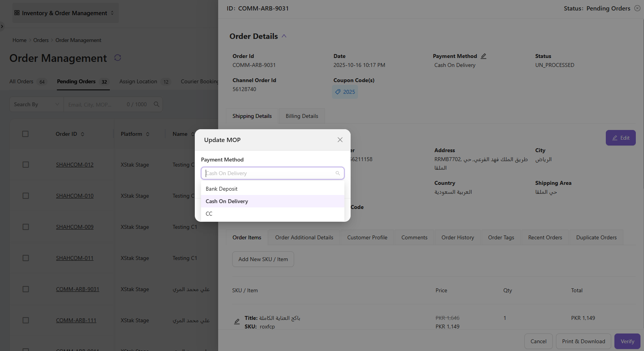Sort by the Platform column arrows
644x351 pixels.
(x=148, y=134)
